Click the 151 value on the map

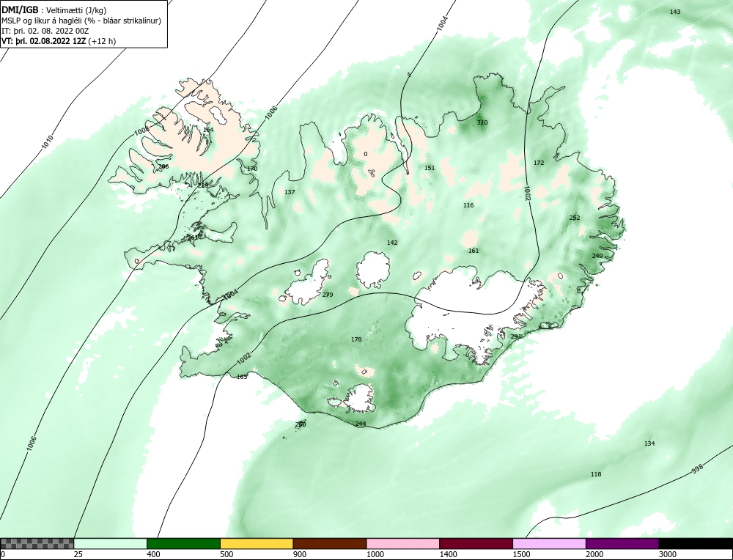click(x=430, y=168)
